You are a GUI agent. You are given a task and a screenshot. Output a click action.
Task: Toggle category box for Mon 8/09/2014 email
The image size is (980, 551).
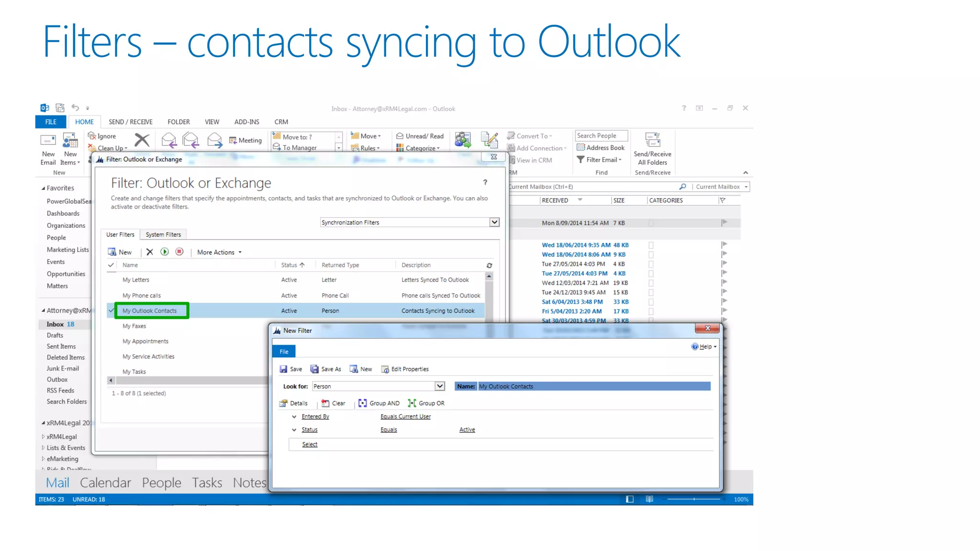pos(651,223)
